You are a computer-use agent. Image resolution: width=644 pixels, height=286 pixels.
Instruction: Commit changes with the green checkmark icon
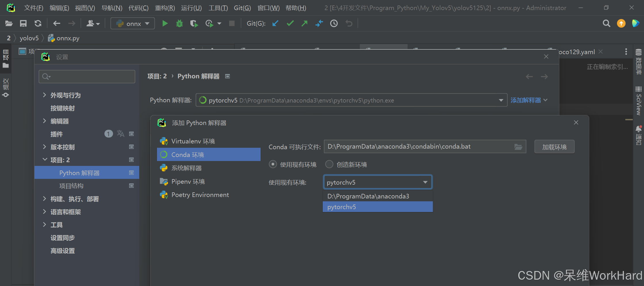(x=290, y=23)
